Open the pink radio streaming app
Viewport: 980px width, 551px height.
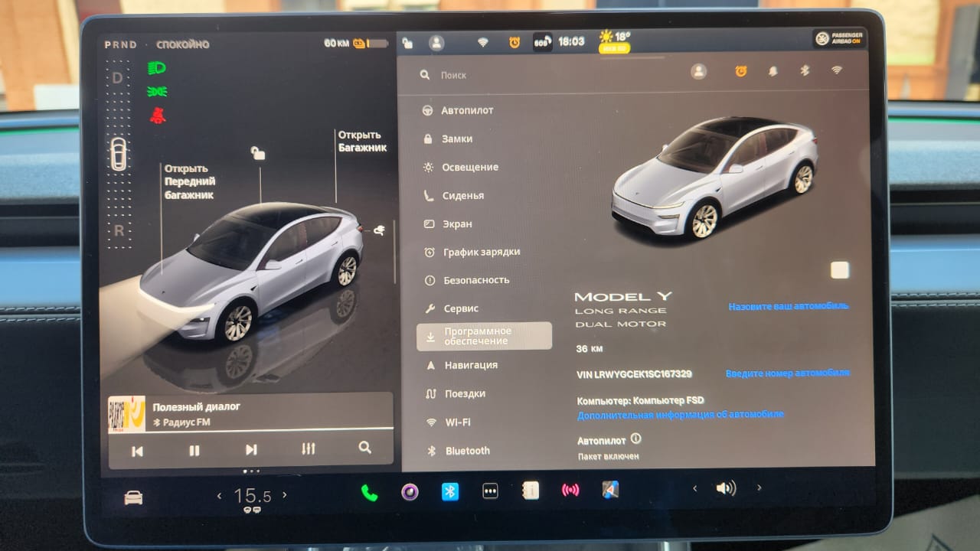570,490
